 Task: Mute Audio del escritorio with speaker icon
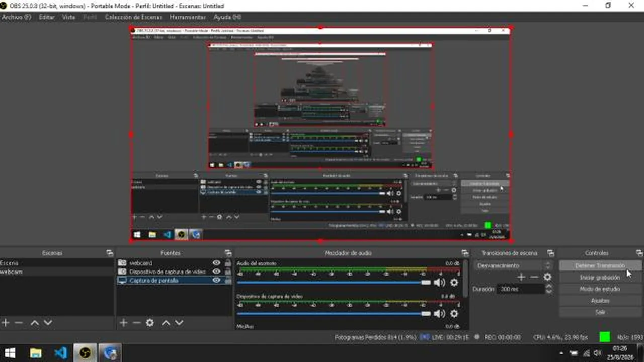coord(440,283)
